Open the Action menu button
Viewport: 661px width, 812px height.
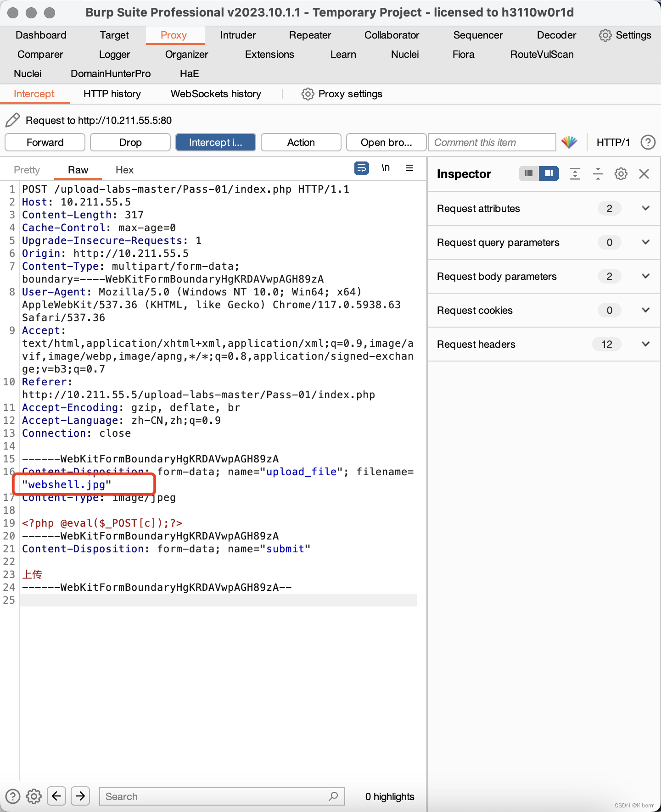[x=301, y=142]
